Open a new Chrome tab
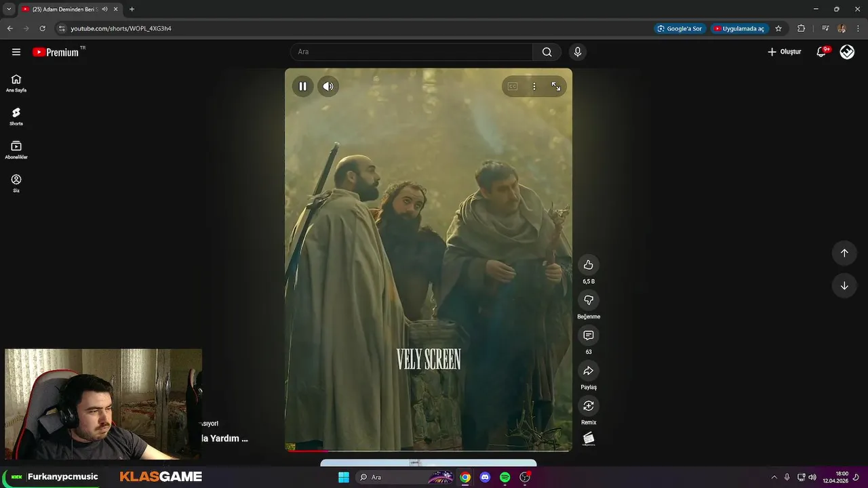The width and height of the screenshot is (868, 488). 132,9
